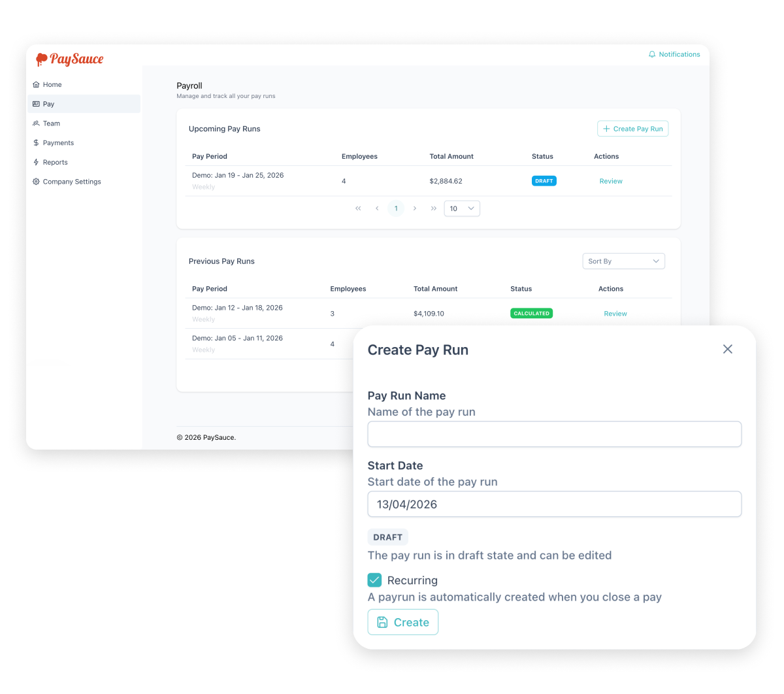Click the Start Date field
Screen dimensions: 784x694
[x=554, y=504]
